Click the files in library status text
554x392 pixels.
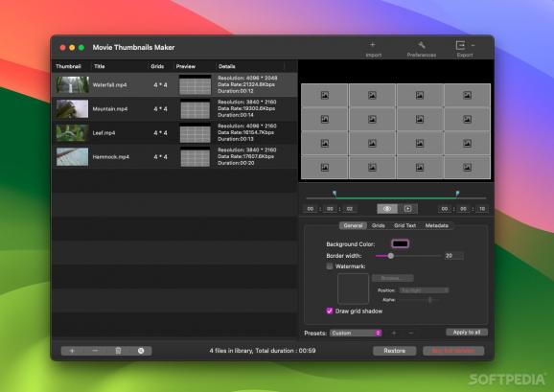(263, 351)
